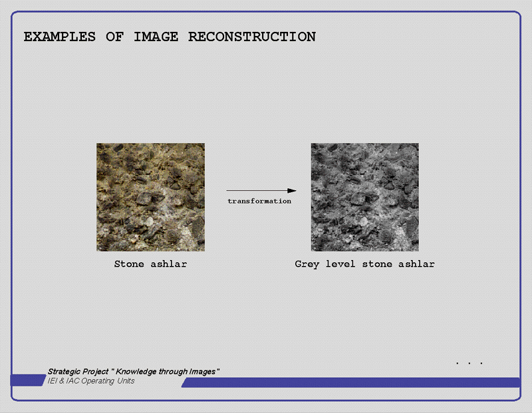
Task: Click the color Stone ashlar image
Action: click(151, 197)
